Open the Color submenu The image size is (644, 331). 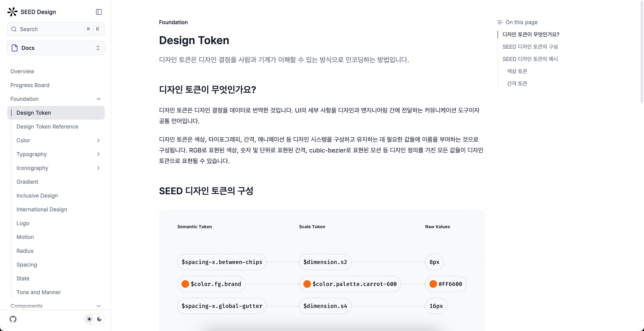click(99, 140)
